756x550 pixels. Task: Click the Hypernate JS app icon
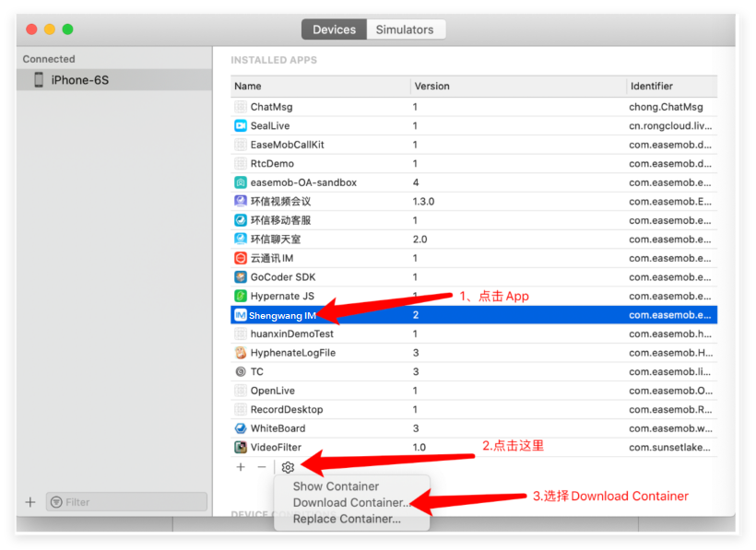tap(240, 296)
